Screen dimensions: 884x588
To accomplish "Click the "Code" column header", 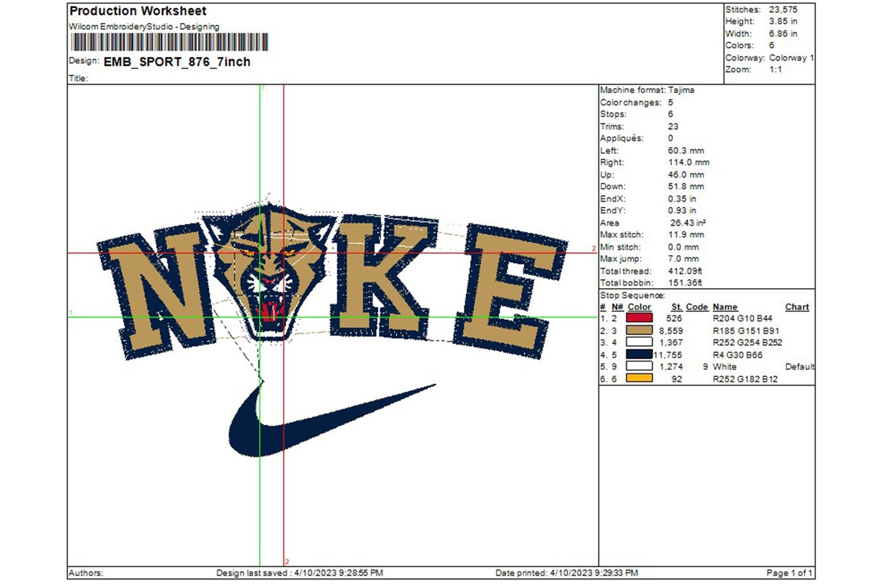I will (697, 307).
